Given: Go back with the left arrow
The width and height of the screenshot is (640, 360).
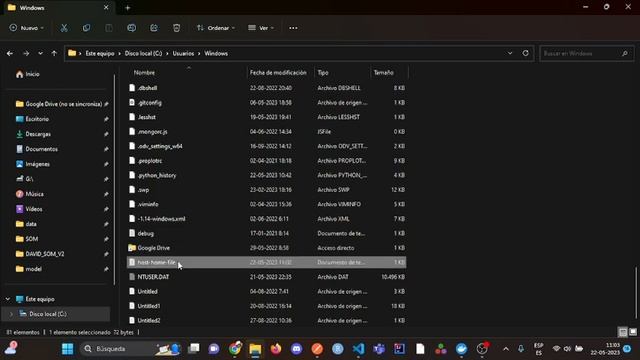Looking at the screenshot, I should pos(10,53).
